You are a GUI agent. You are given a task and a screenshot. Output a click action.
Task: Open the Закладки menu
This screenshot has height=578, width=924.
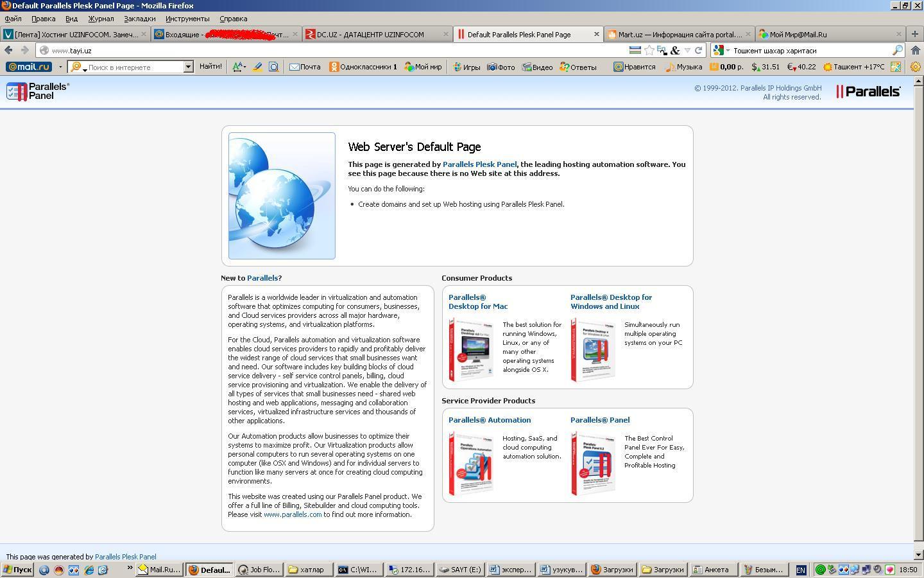[x=139, y=19]
